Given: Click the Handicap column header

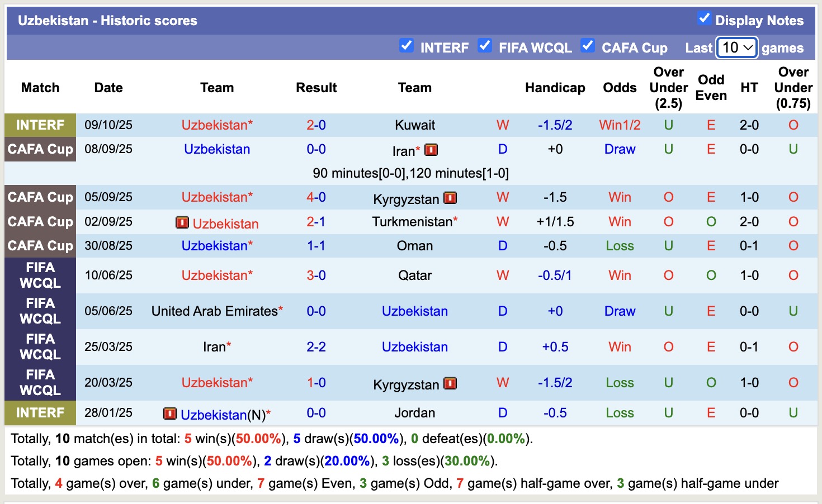Looking at the screenshot, I should pos(555,88).
